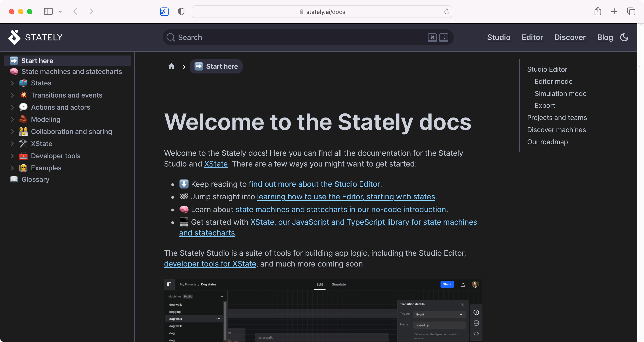Viewport: 644px width, 342px height.
Task: Jump to Simulation mode in table of contents
Action: 560,93
